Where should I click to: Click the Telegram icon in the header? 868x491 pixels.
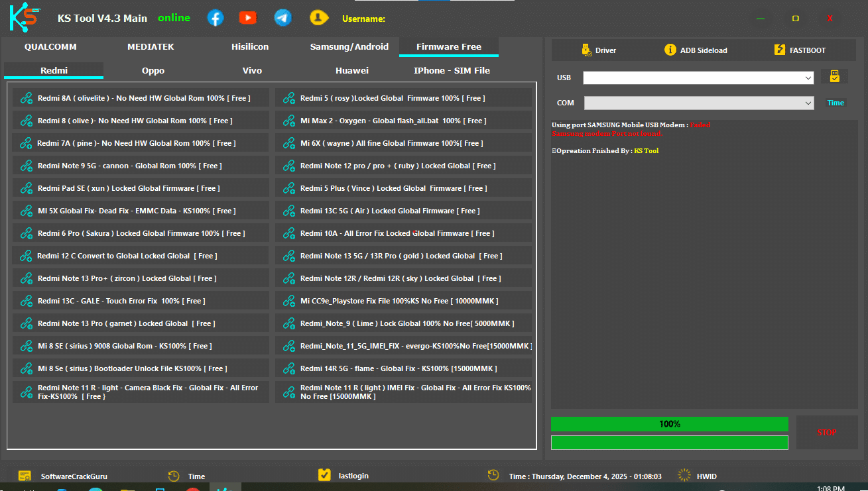(282, 17)
